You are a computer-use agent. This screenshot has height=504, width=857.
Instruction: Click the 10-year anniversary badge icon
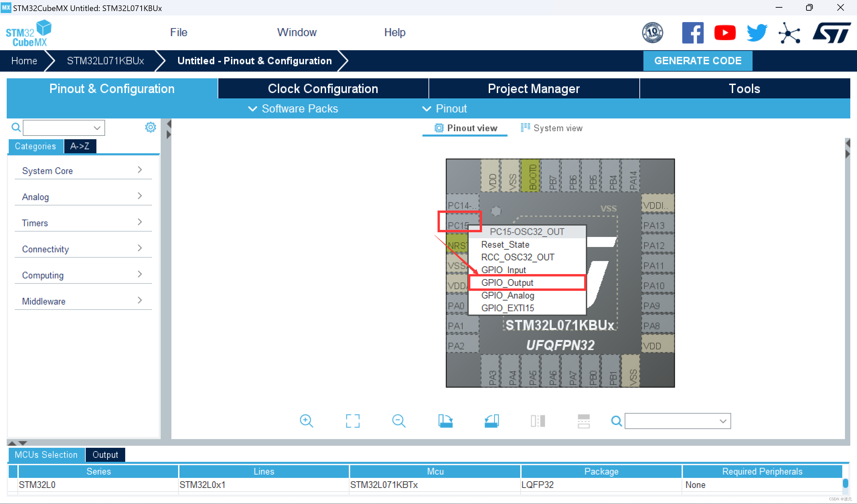pos(652,33)
